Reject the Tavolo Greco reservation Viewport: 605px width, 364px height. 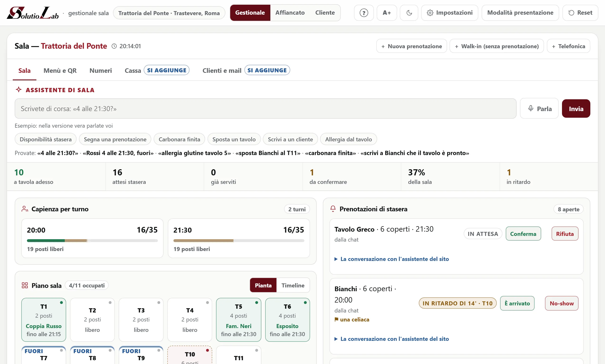565,234
